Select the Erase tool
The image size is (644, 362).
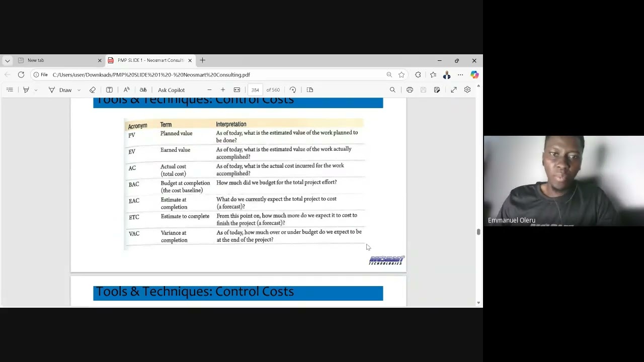[x=93, y=90]
